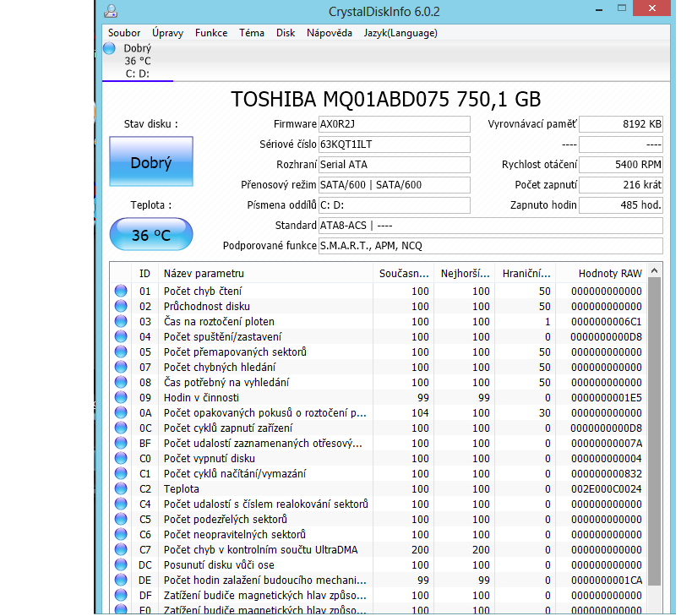Click the scroll up arrow of SMART list

655,270
